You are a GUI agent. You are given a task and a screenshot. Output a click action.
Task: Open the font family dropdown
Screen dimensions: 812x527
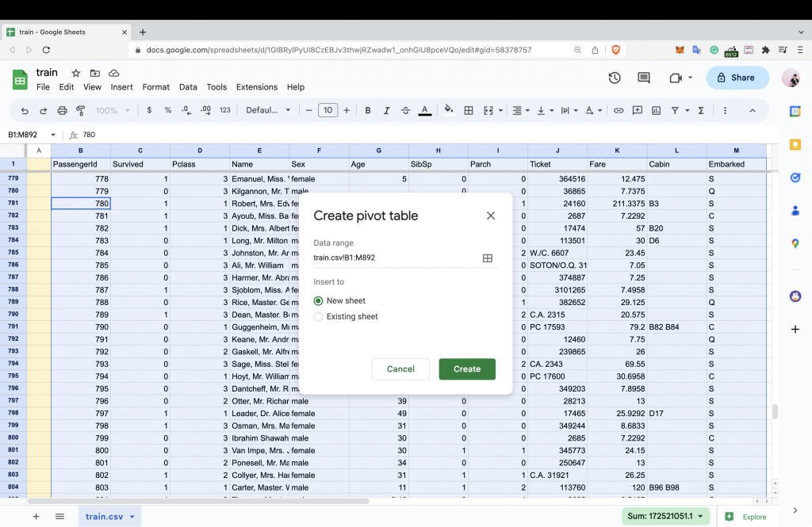pos(268,110)
